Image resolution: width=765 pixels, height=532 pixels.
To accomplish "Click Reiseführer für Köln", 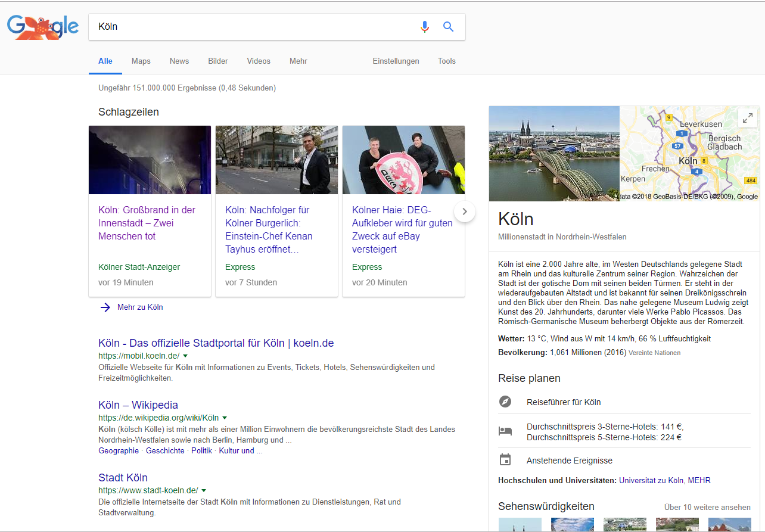I will coord(564,402).
